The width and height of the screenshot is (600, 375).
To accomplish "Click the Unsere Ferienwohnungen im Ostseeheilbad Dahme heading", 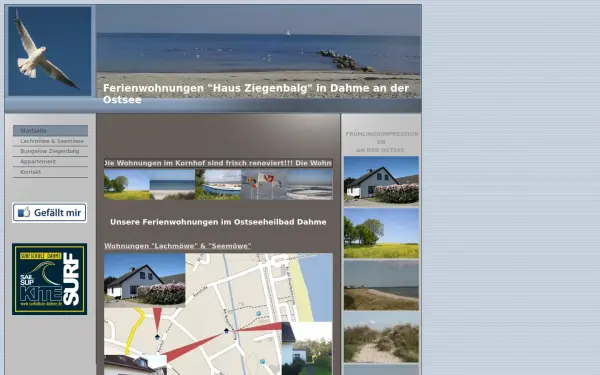I will (x=218, y=222).
